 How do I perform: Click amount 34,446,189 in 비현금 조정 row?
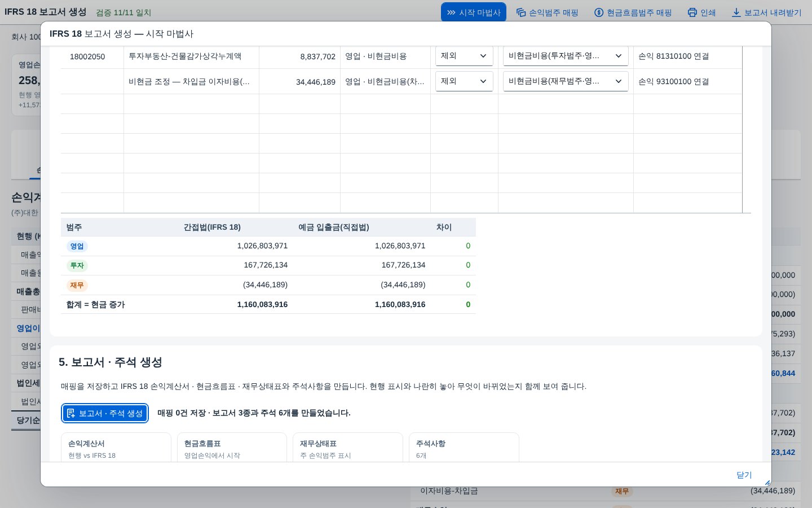(316, 82)
